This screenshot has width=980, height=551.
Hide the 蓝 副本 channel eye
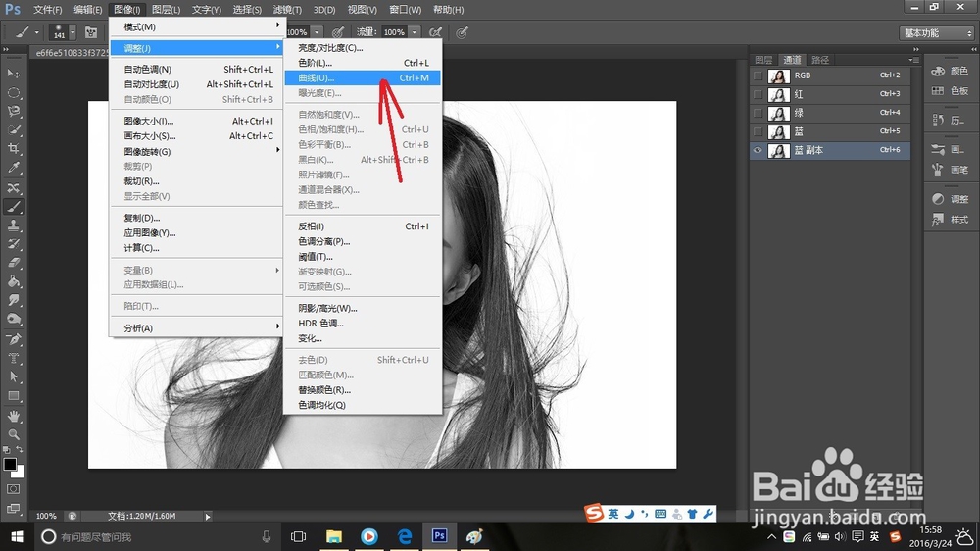pyautogui.click(x=759, y=150)
